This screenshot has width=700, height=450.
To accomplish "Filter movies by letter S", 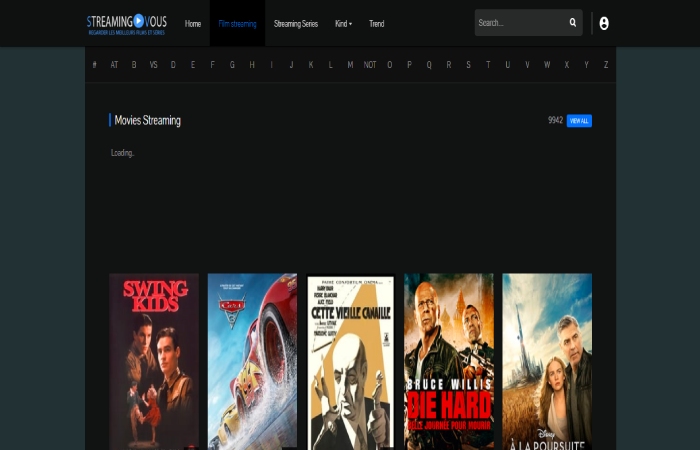I will (x=468, y=65).
